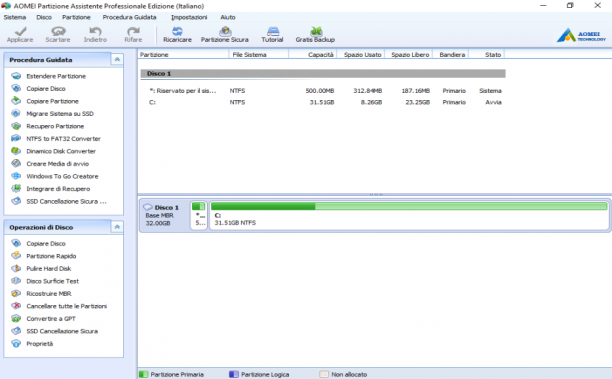Select the Disco 1 group header row
This screenshot has width=612, height=379.
[323, 73]
